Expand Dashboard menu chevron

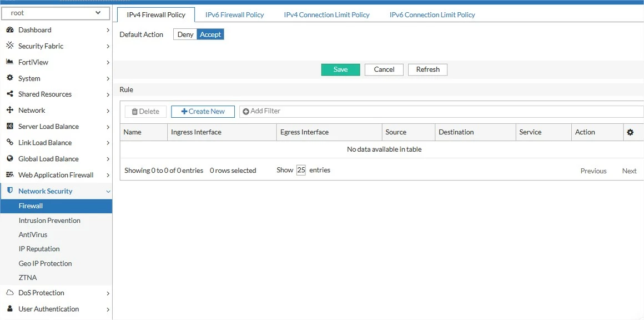point(108,30)
